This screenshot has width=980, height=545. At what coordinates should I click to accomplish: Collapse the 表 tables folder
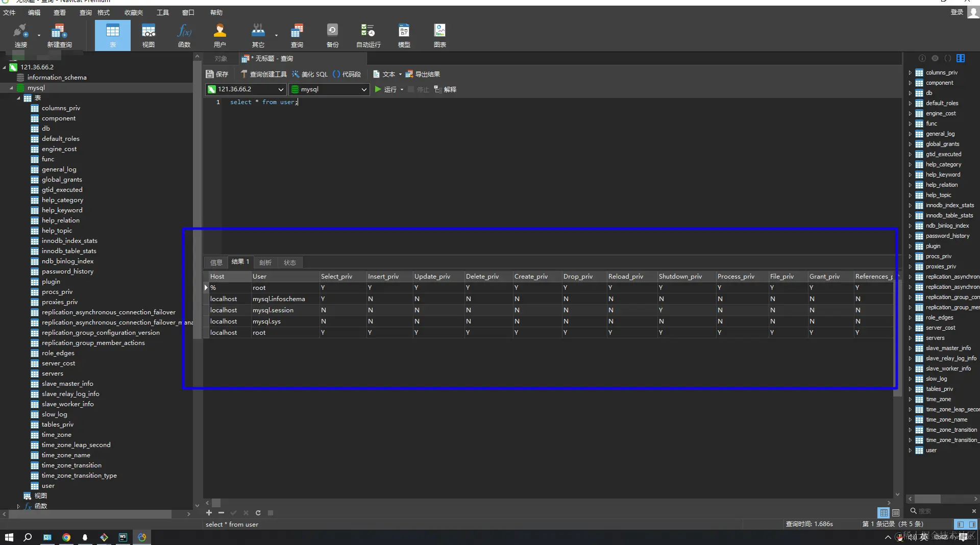tap(18, 98)
